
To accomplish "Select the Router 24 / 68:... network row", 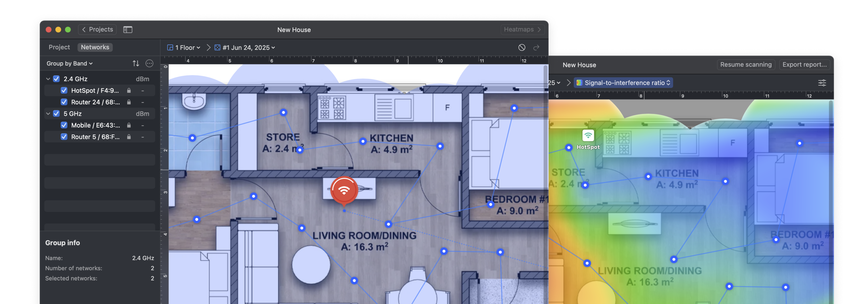I will [100, 102].
